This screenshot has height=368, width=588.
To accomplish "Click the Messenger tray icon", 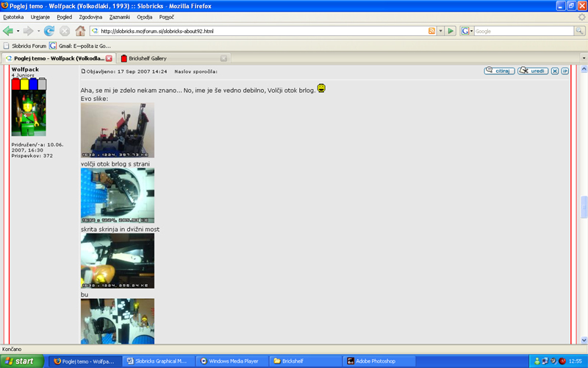I will click(x=537, y=361).
